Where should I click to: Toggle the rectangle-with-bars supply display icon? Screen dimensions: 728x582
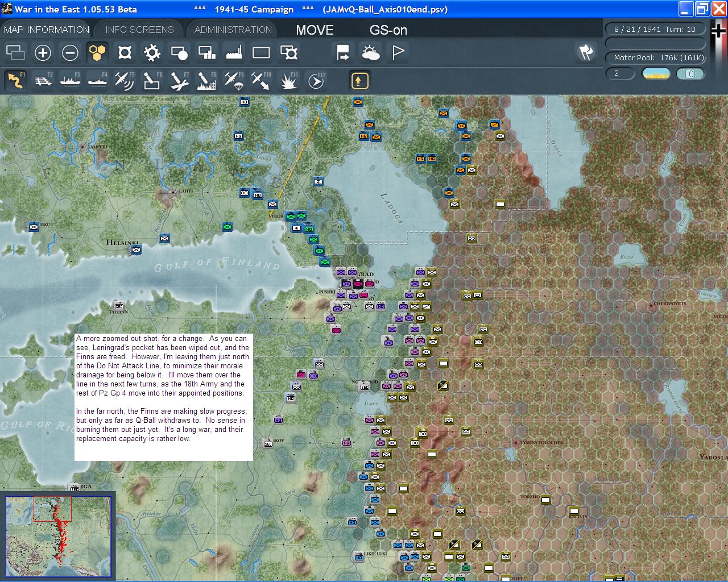tap(206, 53)
